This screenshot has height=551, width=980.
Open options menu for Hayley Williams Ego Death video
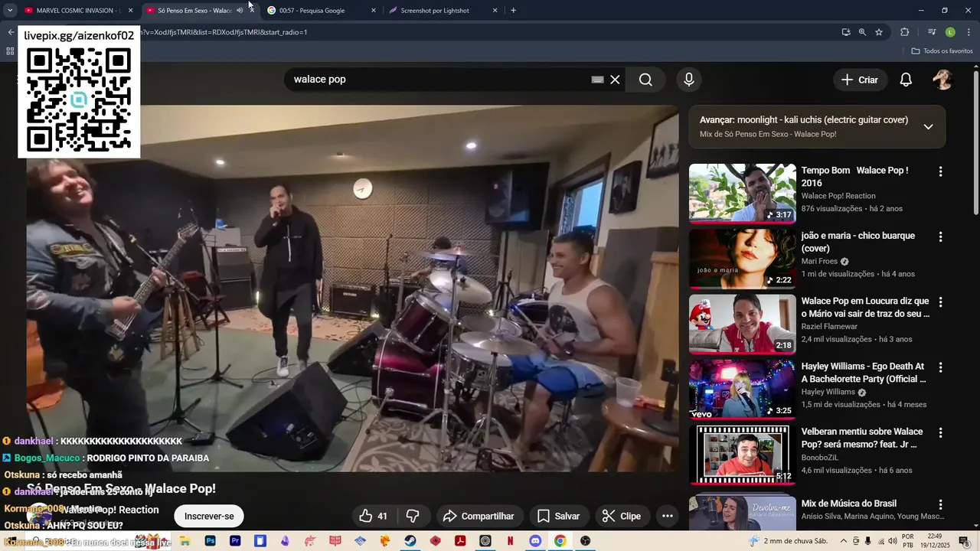941,367
